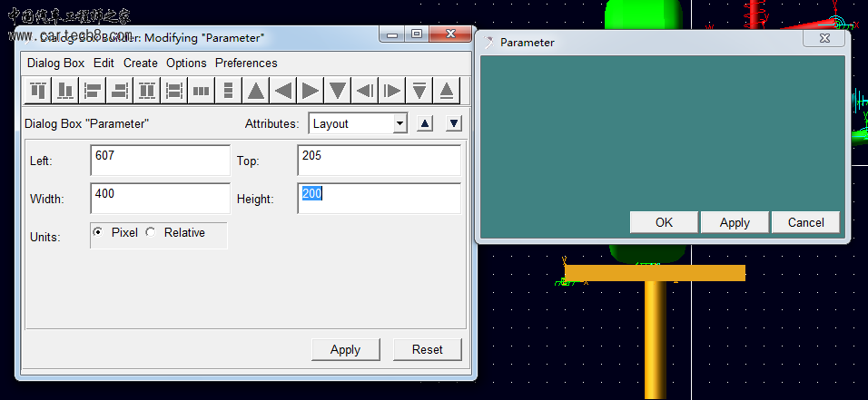Click the plain left triangle toolbar icon
This screenshot has height=400, width=868.
click(283, 90)
